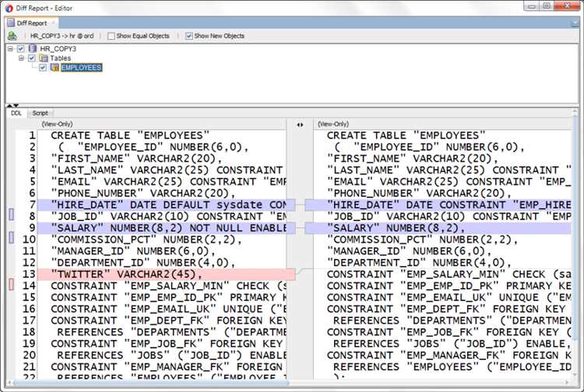
Task: Click the left pane "HIRE_DATE" DATE DEFAULT sysdate line
Action: [x=167, y=205]
